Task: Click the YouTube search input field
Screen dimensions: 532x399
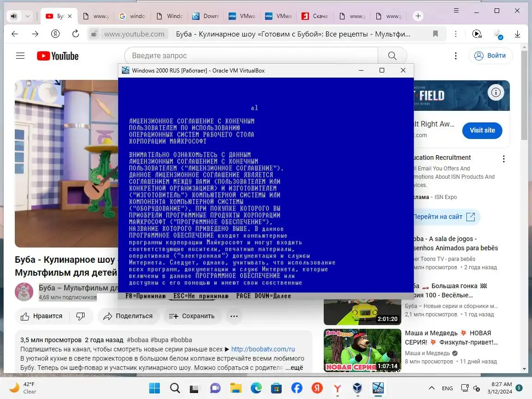Action: pos(251,55)
